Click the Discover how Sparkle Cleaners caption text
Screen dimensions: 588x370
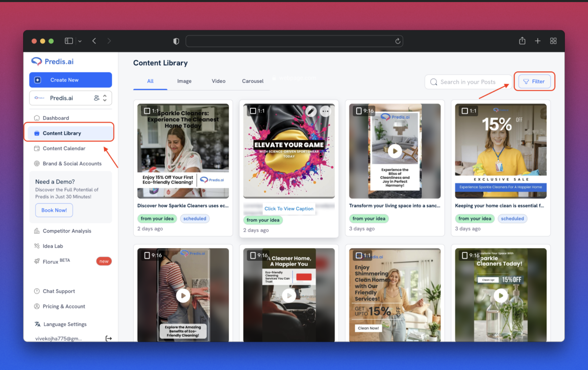pyautogui.click(x=183, y=206)
